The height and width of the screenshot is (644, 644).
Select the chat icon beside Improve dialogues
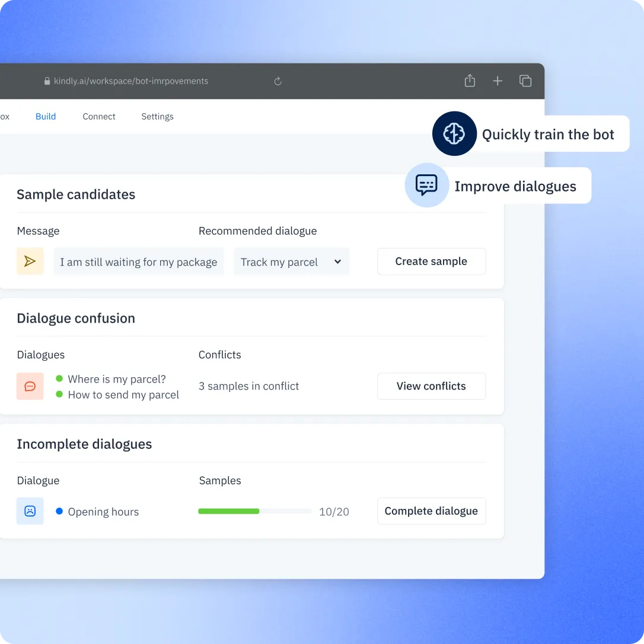(426, 185)
